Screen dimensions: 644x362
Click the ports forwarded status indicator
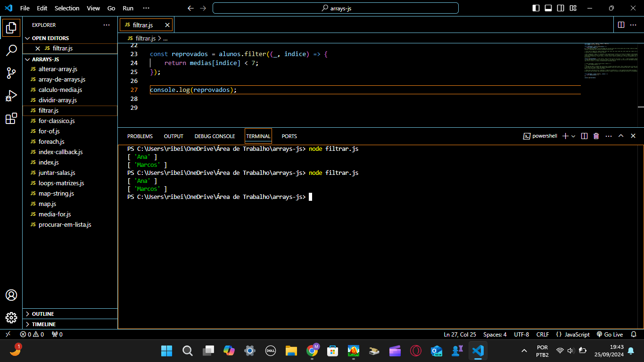point(57,334)
